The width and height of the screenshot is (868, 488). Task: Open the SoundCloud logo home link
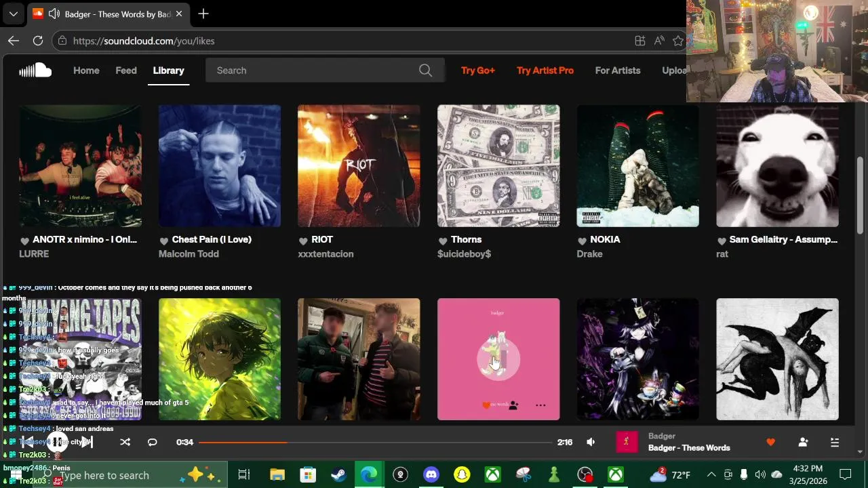point(35,70)
